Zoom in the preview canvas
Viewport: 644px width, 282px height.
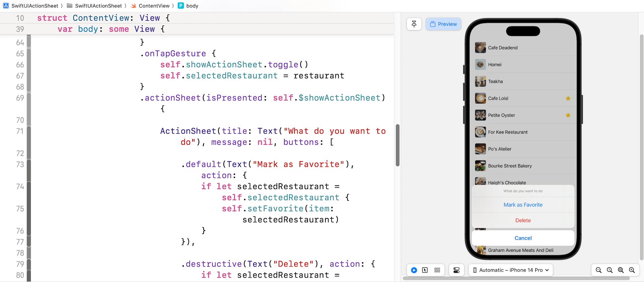click(x=632, y=270)
